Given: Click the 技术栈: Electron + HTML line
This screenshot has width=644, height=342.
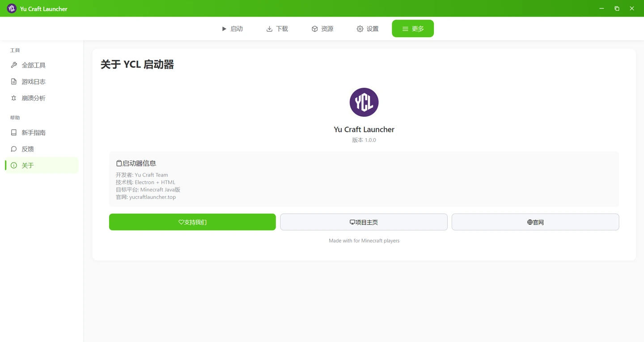Looking at the screenshot, I should point(145,182).
